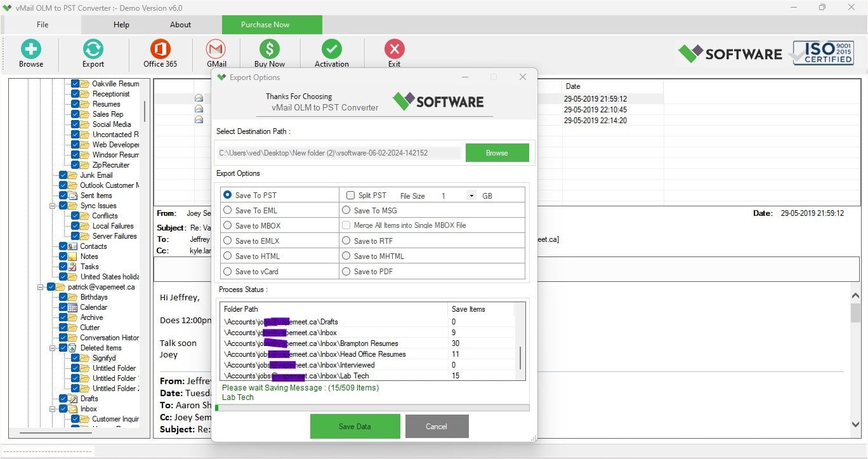
Task: Enable the Split PST checkbox
Action: pos(350,195)
